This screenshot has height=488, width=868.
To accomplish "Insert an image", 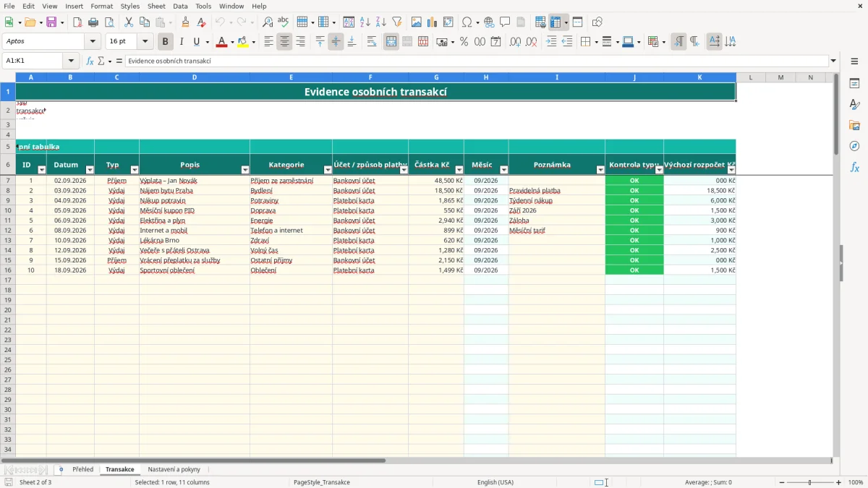I will 417,22.
